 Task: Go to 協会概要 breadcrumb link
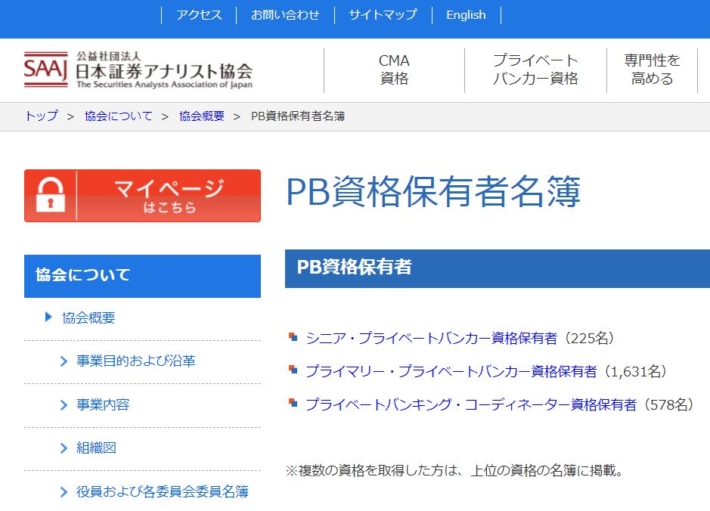(x=202, y=116)
